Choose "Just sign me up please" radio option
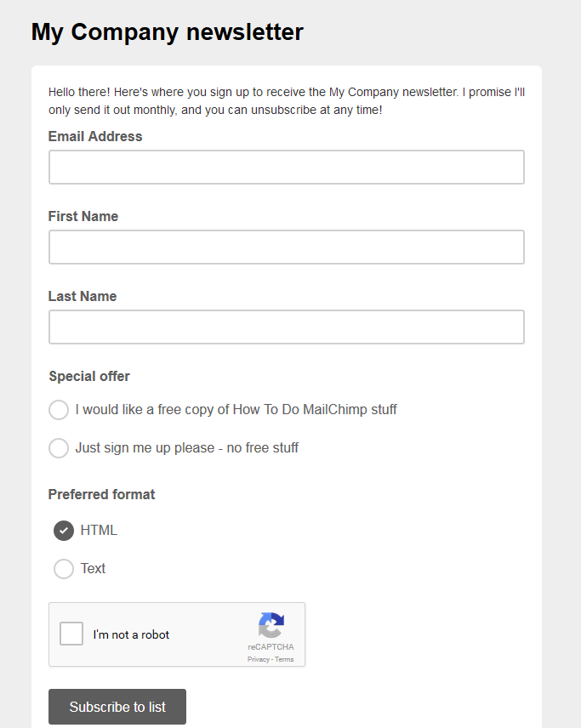The height and width of the screenshot is (728, 581). click(x=59, y=448)
